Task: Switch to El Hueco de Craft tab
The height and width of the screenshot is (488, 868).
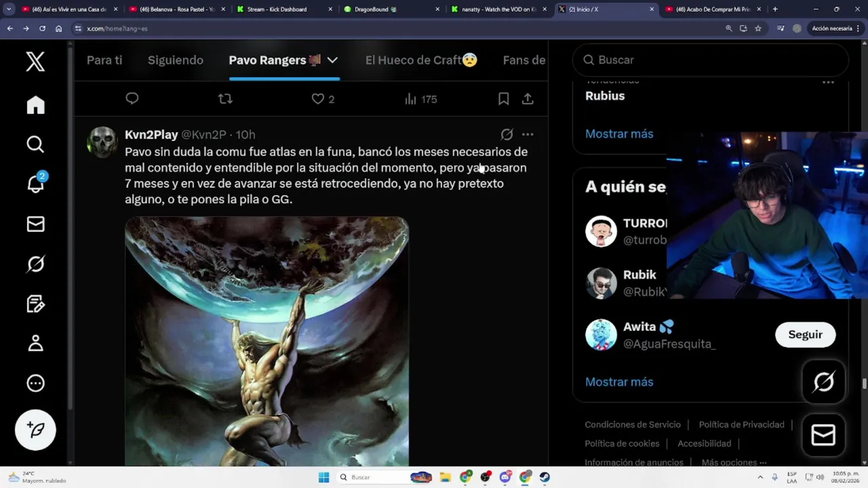Action: tap(421, 60)
